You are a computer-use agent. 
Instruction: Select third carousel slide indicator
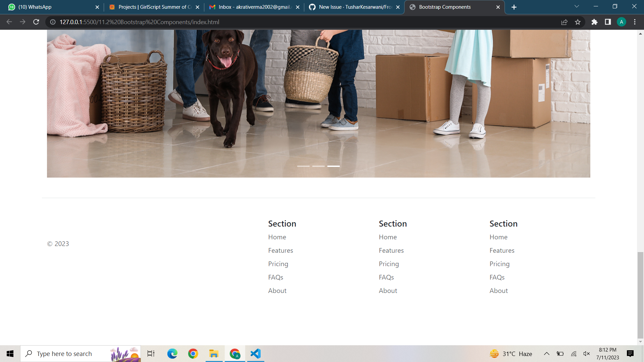[x=333, y=166]
